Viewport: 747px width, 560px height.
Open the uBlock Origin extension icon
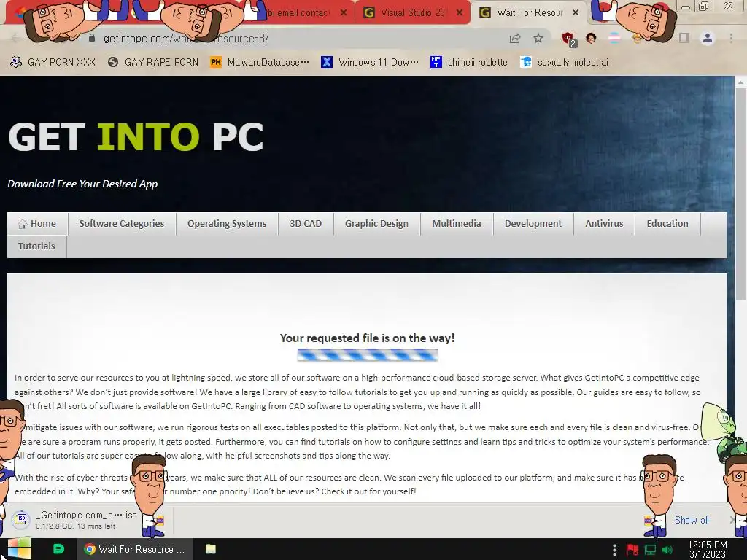(568, 39)
